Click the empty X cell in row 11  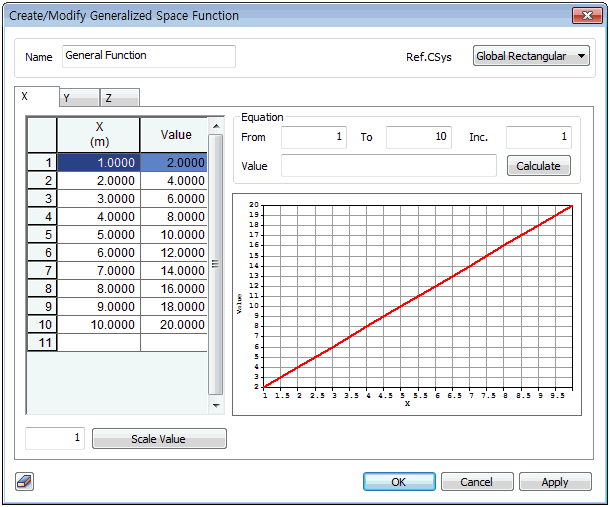click(x=98, y=342)
